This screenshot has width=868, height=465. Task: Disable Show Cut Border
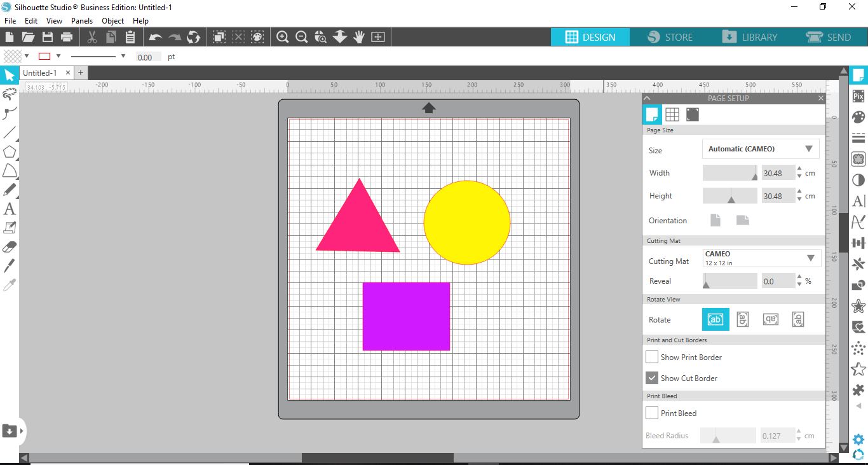click(651, 378)
